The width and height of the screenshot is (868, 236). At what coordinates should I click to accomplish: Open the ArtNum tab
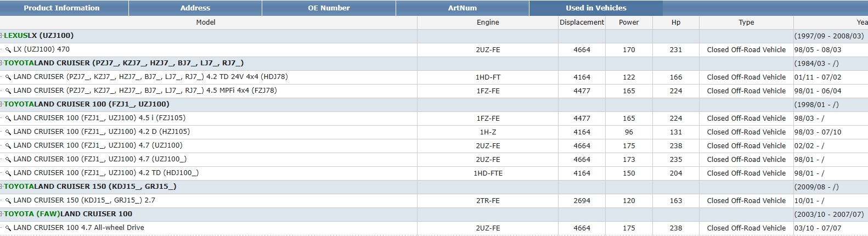point(462,8)
